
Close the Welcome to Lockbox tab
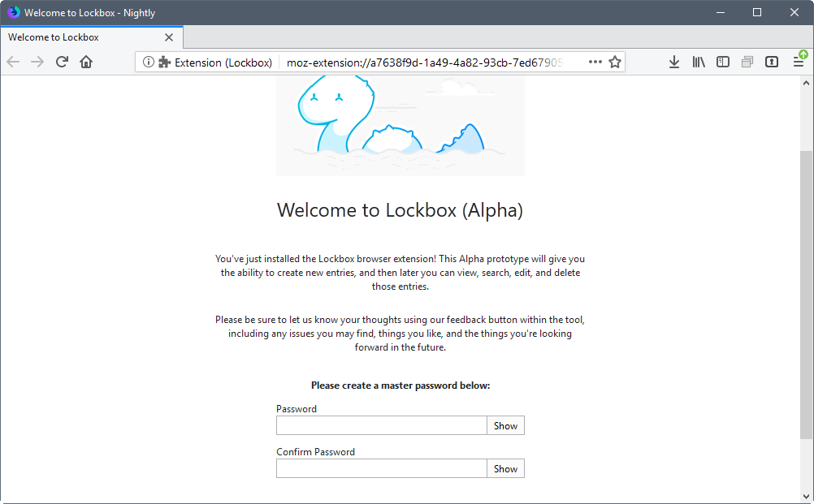(x=169, y=37)
